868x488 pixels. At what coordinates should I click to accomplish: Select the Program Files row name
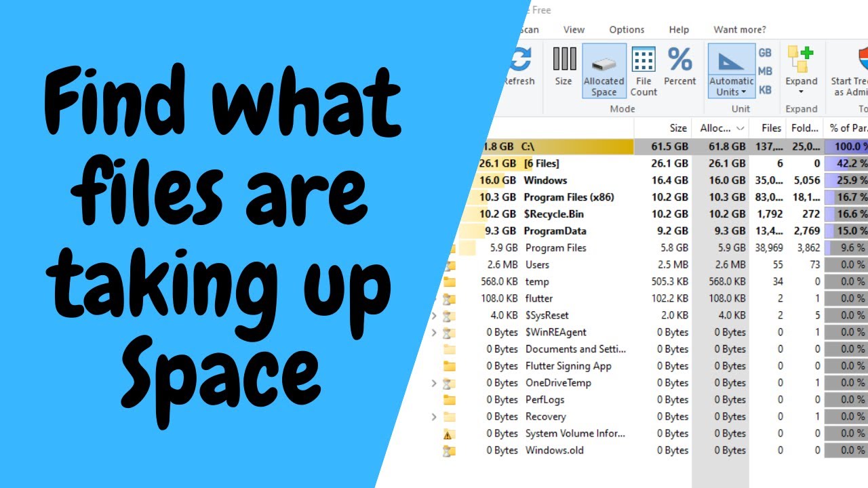pyautogui.click(x=555, y=248)
